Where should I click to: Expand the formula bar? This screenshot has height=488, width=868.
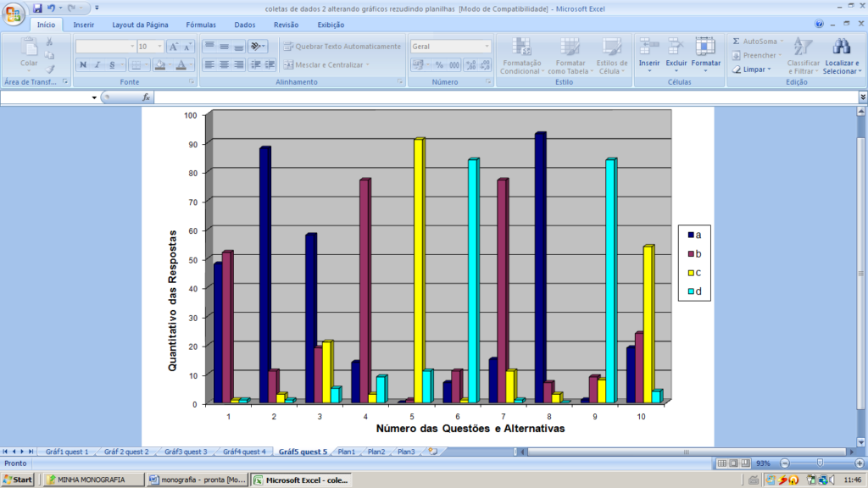pyautogui.click(x=861, y=97)
